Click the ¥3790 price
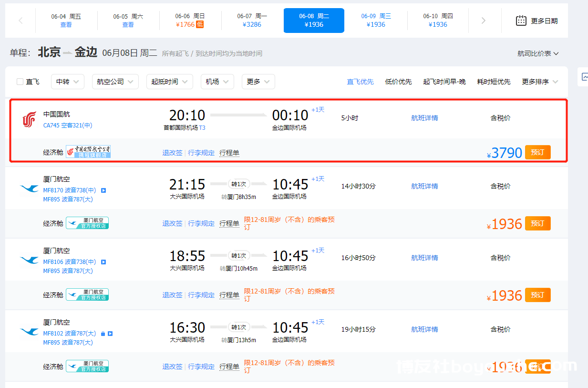 [505, 153]
